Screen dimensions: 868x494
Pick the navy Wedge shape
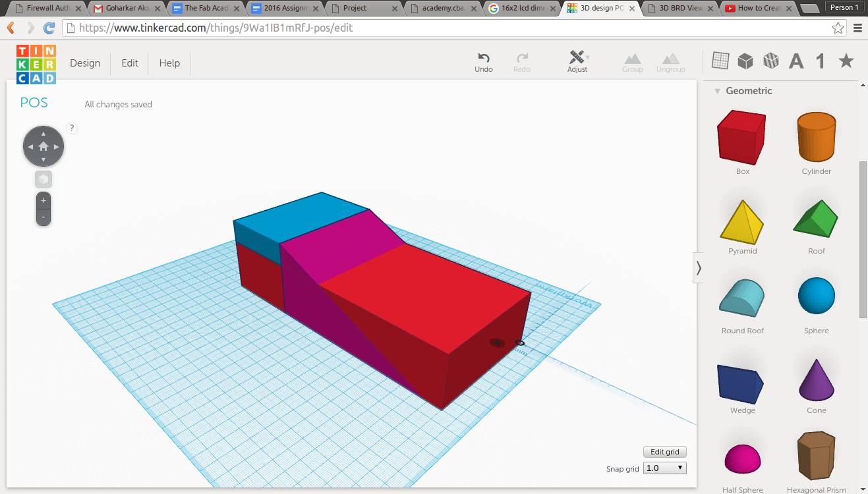[x=741, y=383]
